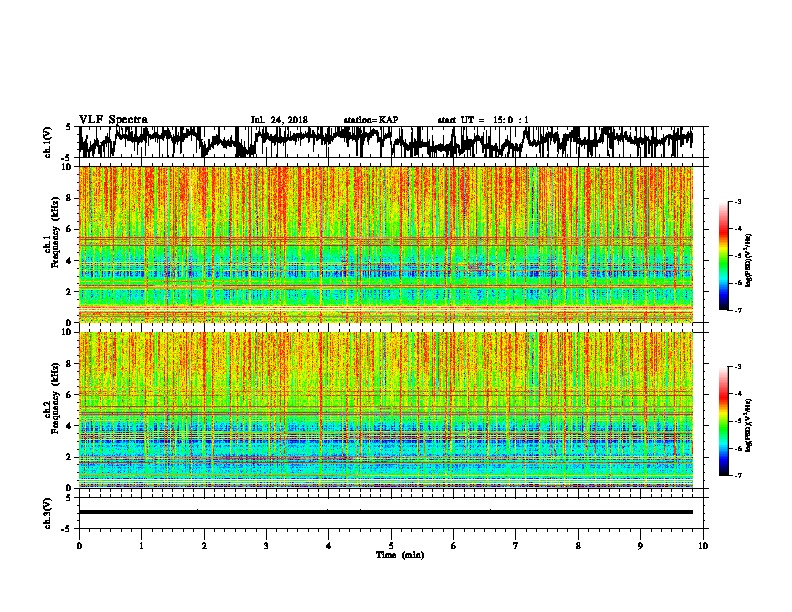Click the "-7" label on ch.2 colorbar
The image size is (792, 612).
[738, 475]
